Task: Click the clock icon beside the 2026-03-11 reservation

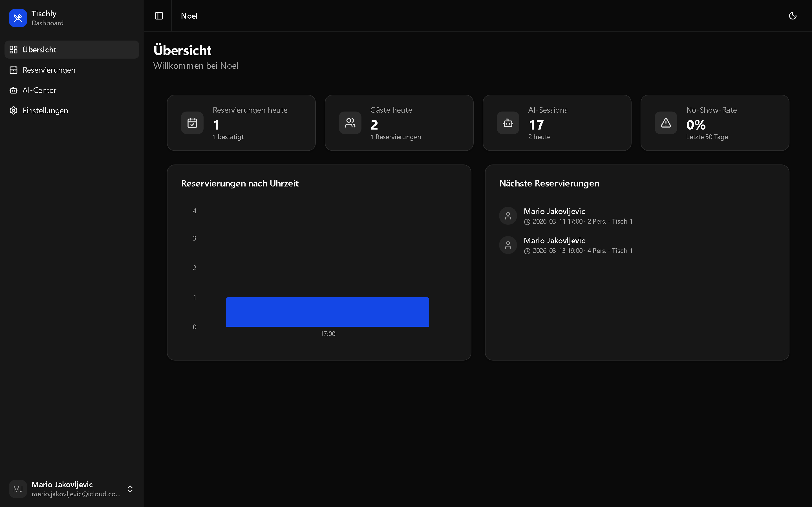Action: pyautogui.click(x=527, y=222)
